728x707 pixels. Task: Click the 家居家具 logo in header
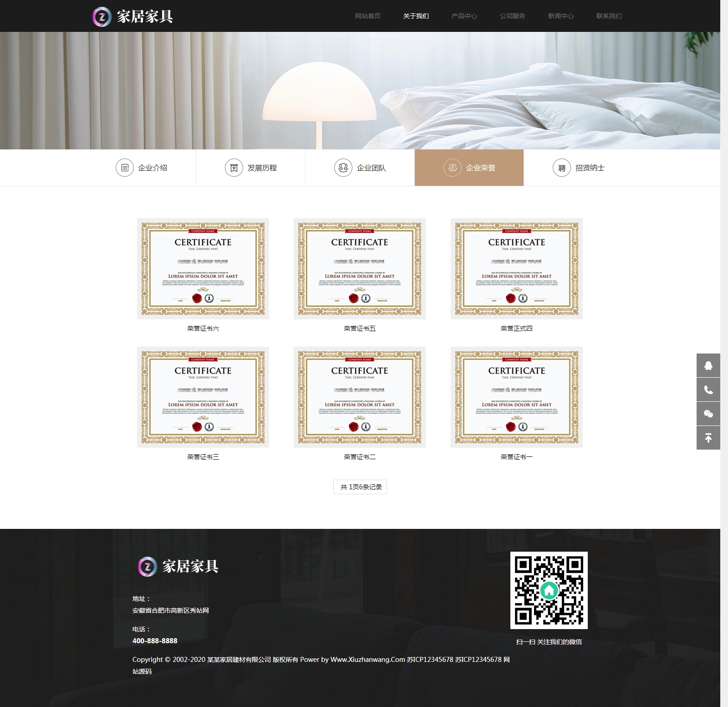[132, 16]
